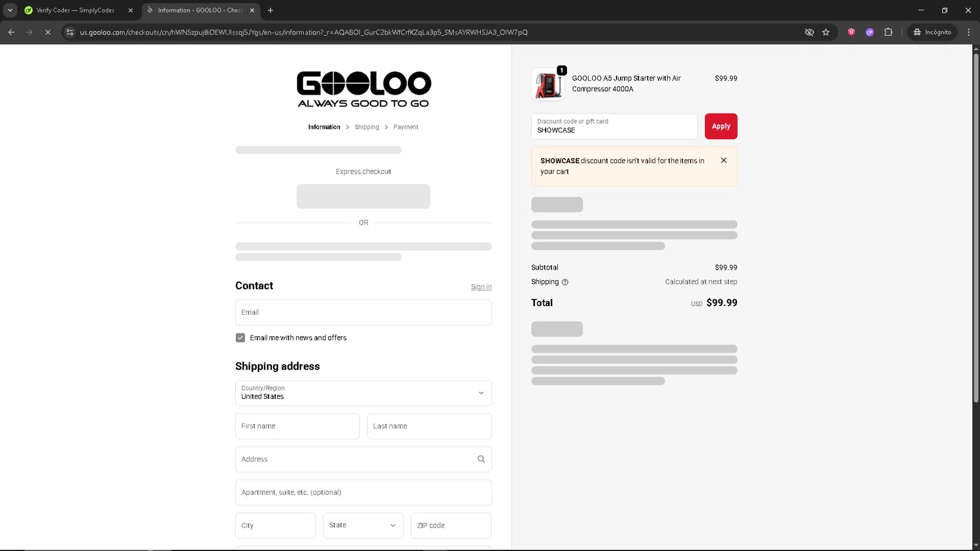Click the tracking protection eye icon
Image resolution: width=980 pixels, height=551 pixels.
809,32
